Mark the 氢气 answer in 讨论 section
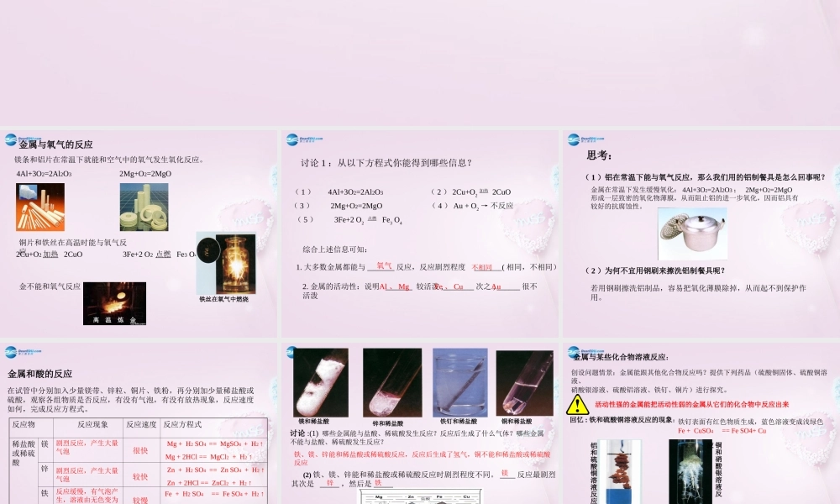 pos(456,455)
